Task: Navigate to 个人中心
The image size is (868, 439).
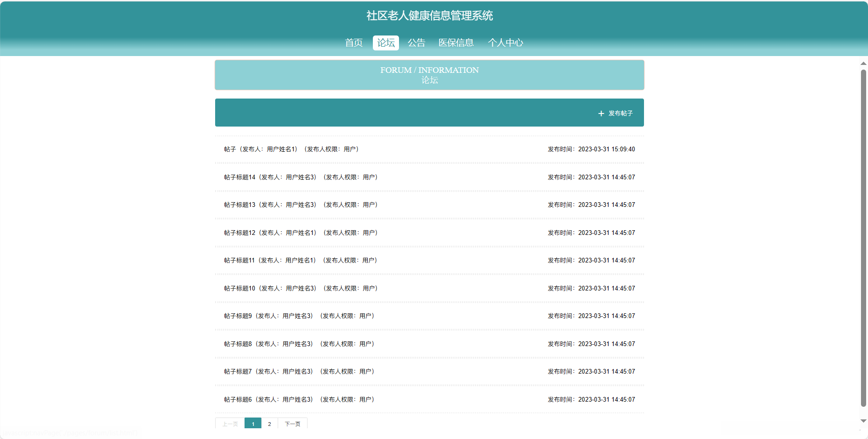Action: (505, 43)
